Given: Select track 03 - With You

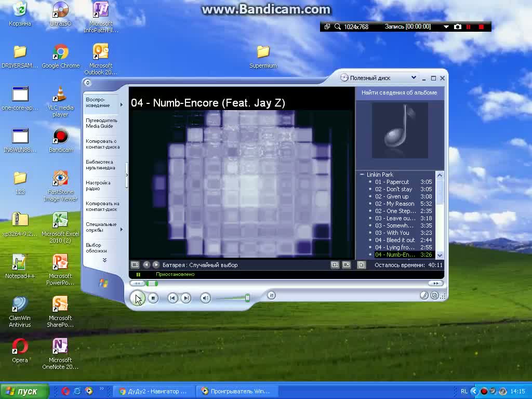Looking at the screenshot, I should [401, 233].
